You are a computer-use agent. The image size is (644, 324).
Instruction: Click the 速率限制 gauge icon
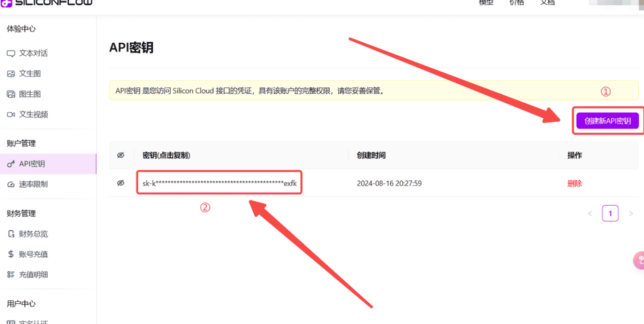pos(11,184)
